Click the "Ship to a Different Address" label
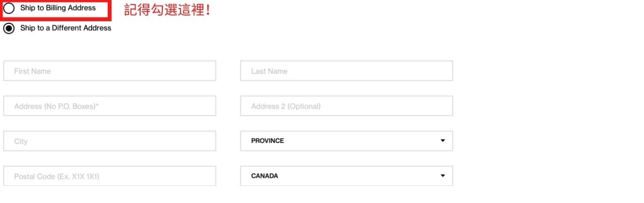 coord(65,28)
